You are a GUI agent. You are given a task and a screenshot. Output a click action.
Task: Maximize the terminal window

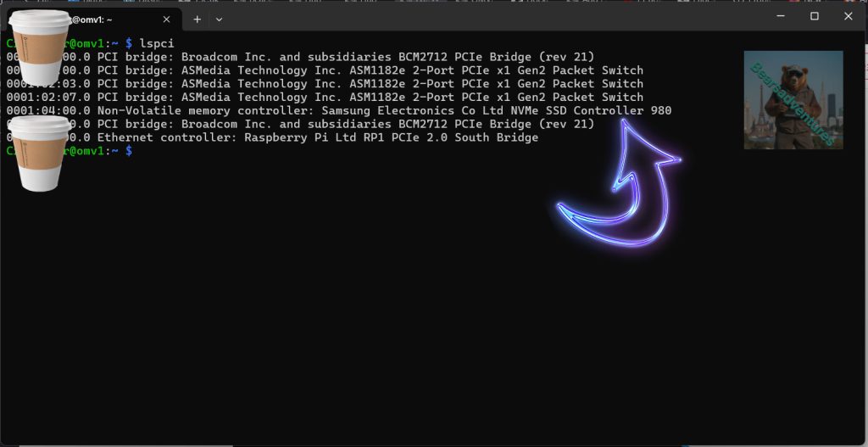tap(815, 16)
